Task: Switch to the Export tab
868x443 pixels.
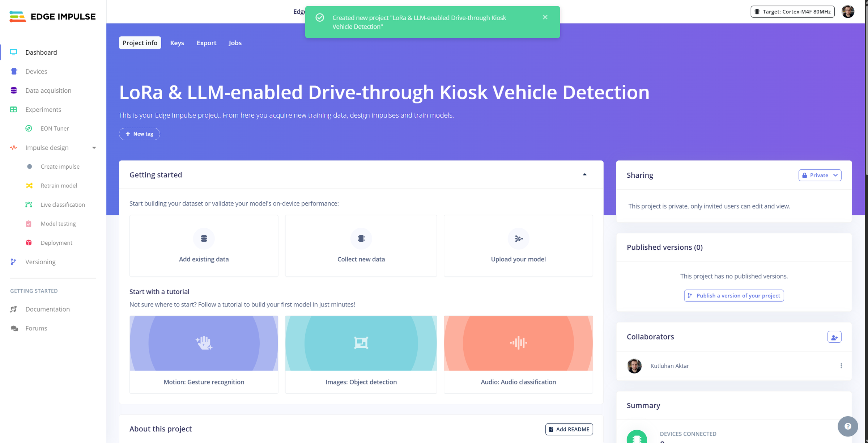Action: click(x=207, y=43)
